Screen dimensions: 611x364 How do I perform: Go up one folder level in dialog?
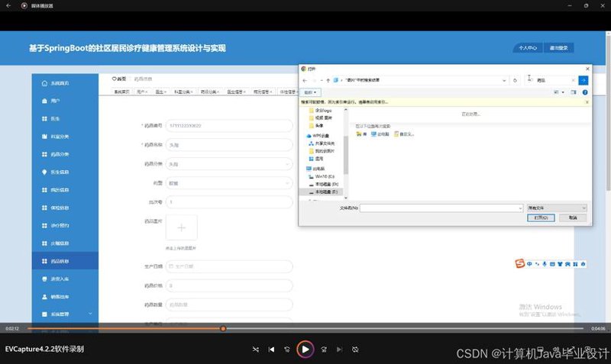tap(328, 80)
